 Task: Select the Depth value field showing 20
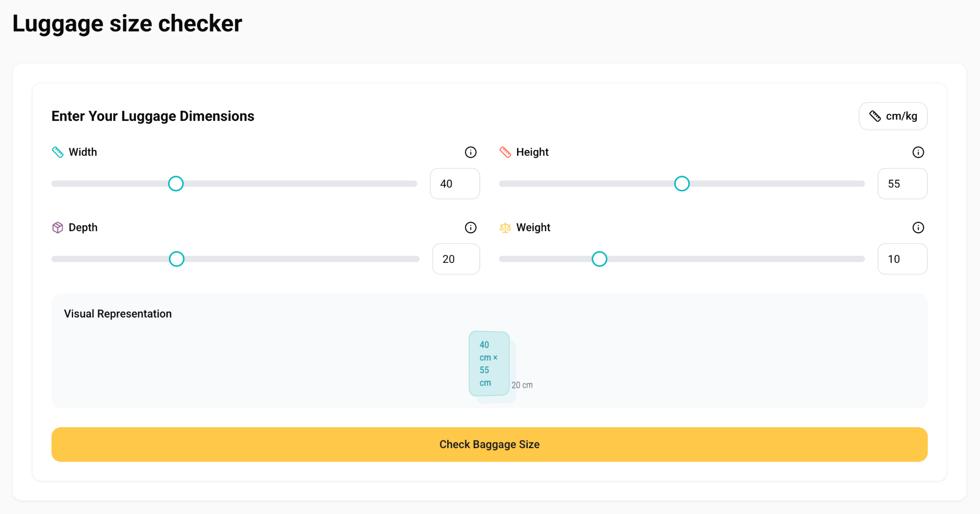[x=456, y=259]
